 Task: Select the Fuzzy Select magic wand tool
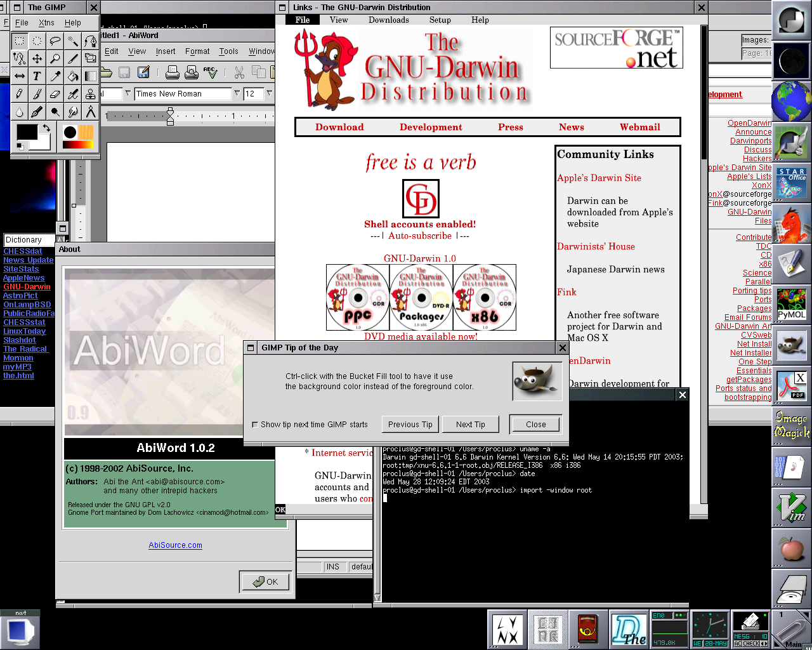pos(73,41)
